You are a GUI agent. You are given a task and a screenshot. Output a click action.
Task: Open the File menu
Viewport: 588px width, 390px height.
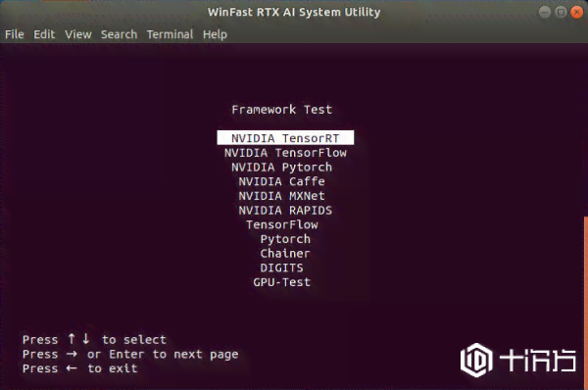[15, 34]
